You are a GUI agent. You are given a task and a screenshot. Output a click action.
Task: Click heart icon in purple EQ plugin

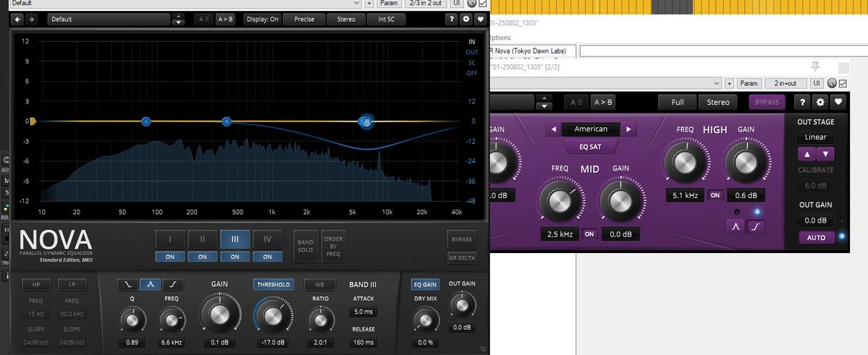tap(838, 102)
